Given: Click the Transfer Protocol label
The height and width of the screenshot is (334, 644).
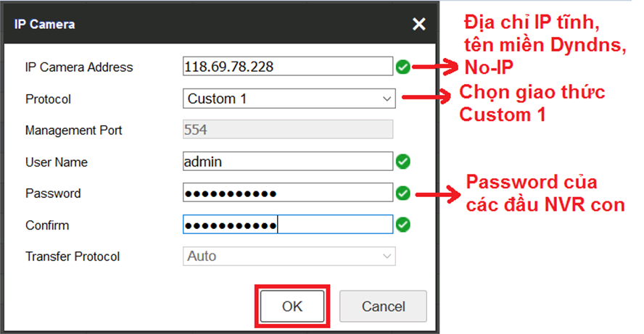Looking at the screenshot, I should point(73,256).
